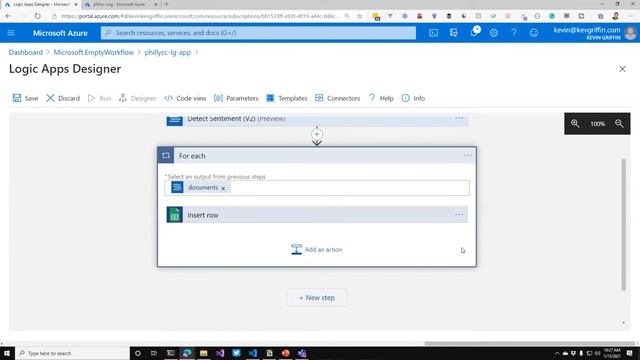Zoom out on the designer canvas
The width and height of the screenshot is (640, 360).
619,124
